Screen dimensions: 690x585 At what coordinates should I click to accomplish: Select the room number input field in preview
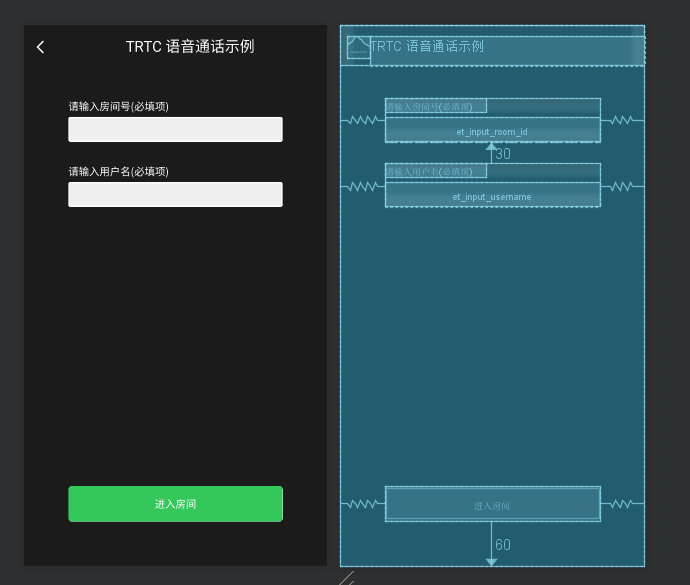pyautogui.click(x=175, y=129)
